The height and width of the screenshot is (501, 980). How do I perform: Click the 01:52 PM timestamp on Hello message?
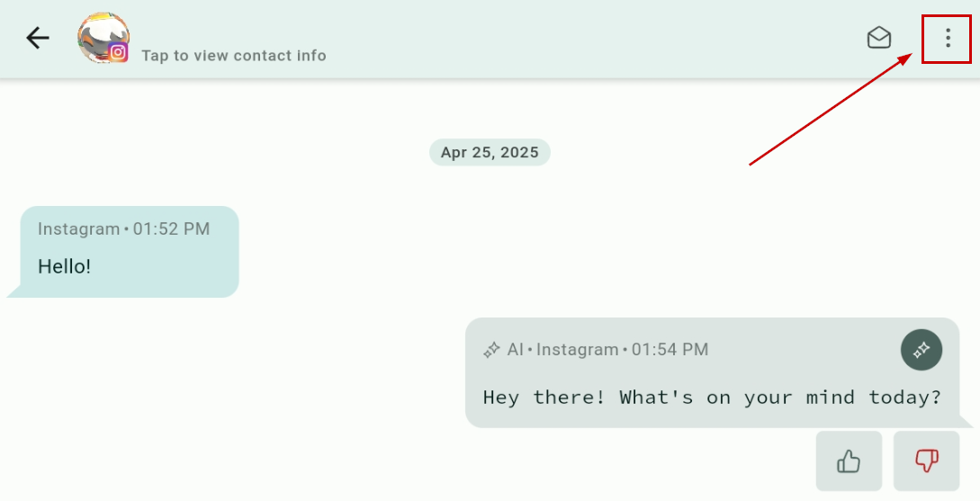[171, 228]
